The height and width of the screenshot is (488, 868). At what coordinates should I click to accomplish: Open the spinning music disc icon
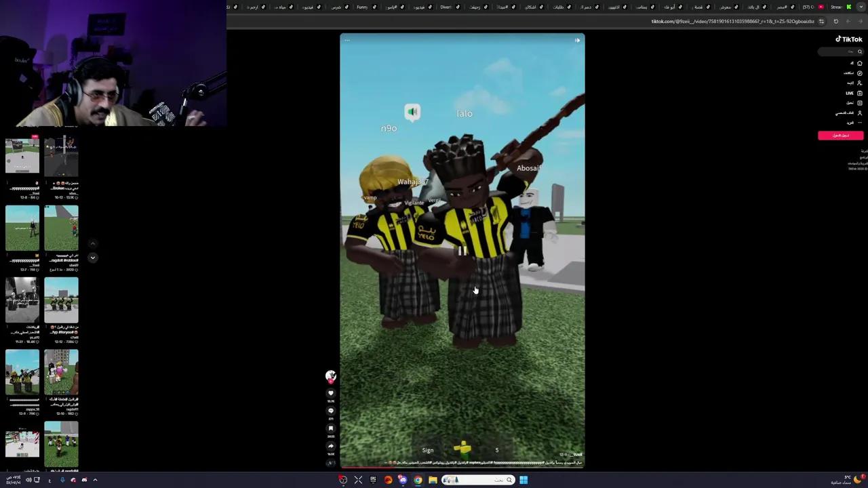pyautogui.click(x=331, y=463)
